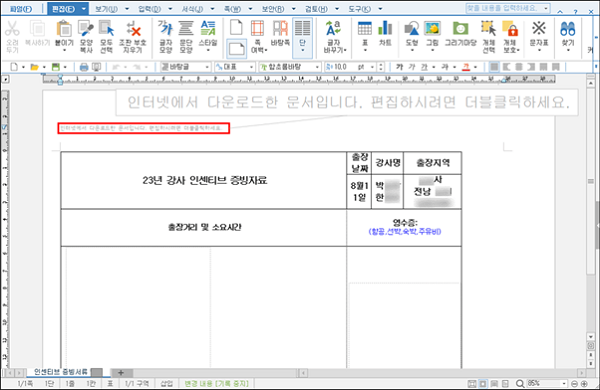Expand the dropdown arrow next to 편집(E)
The height and width of the screenshot is (390, 600).
[83, 9]
